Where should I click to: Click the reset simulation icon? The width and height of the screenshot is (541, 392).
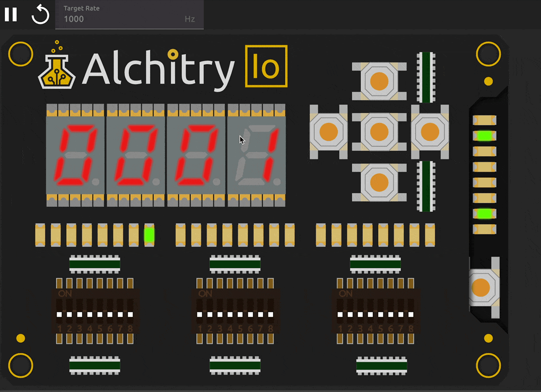coord(40,14)
